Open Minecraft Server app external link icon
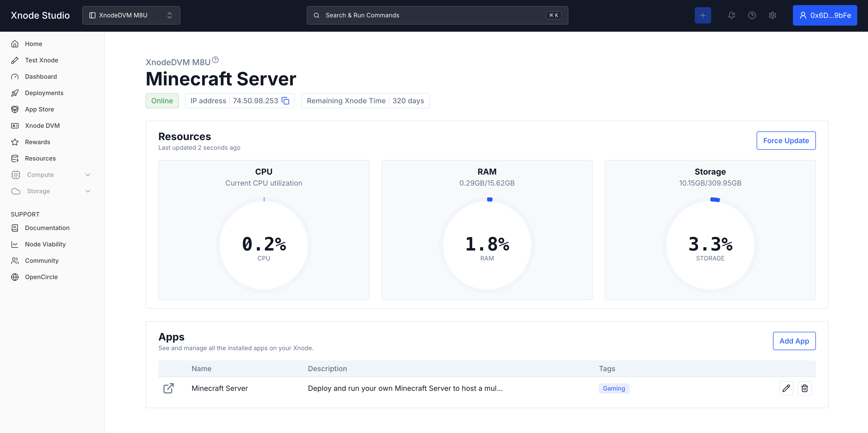868x433 pixels. click(x=169, y=388)
